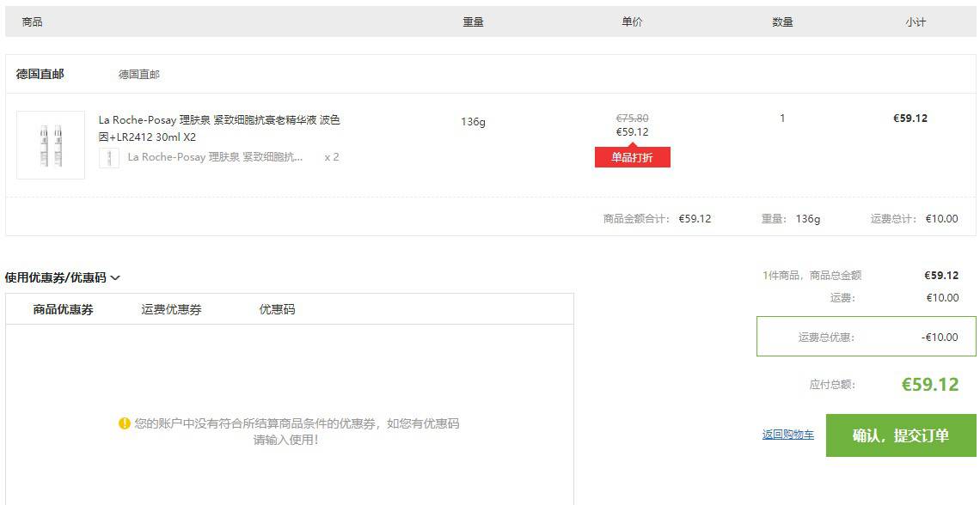Click the quantity value 1
Viewport: 980px width, 505px height.
click(x=782, y=118)
